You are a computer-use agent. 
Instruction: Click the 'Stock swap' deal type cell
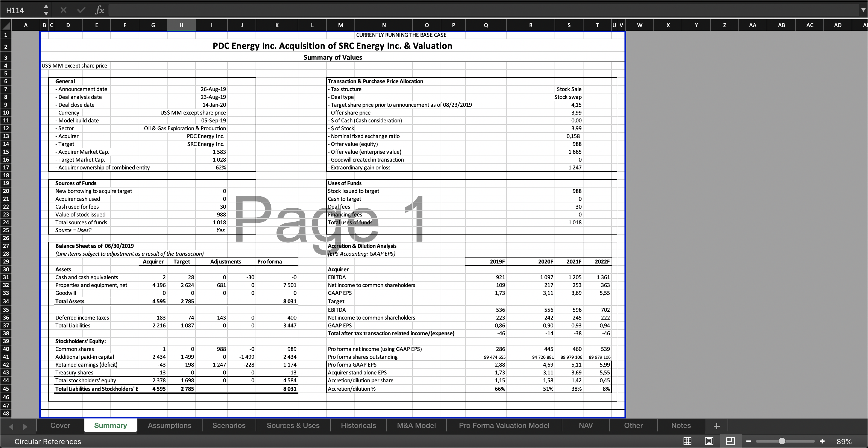point(568,97)
